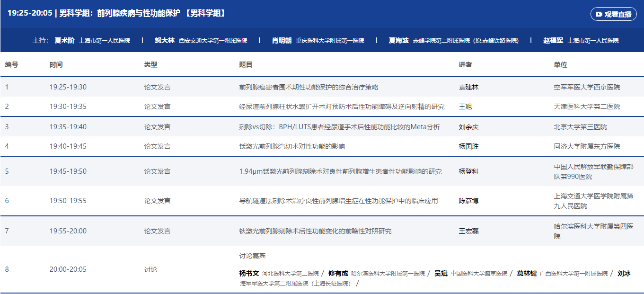Click discussion guest 莫林键
The image size is (644, 294).
pos(527,274)
